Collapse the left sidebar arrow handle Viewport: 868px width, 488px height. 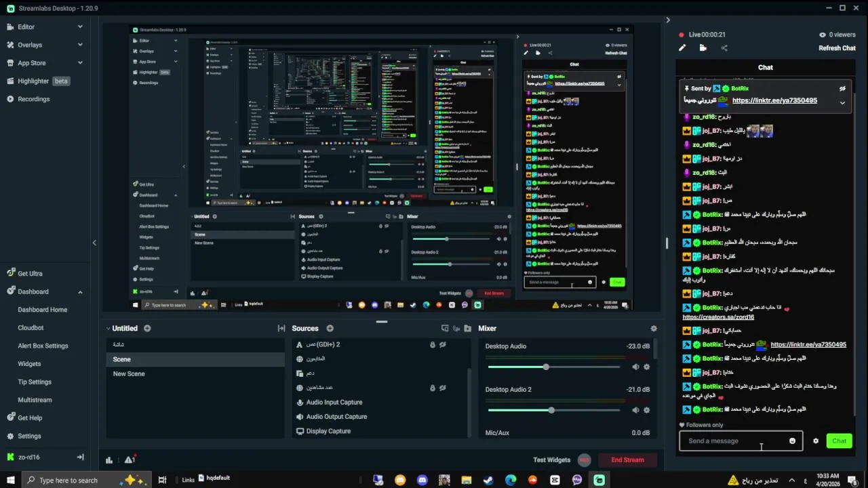pyautogui.click(x=94, y=243)
